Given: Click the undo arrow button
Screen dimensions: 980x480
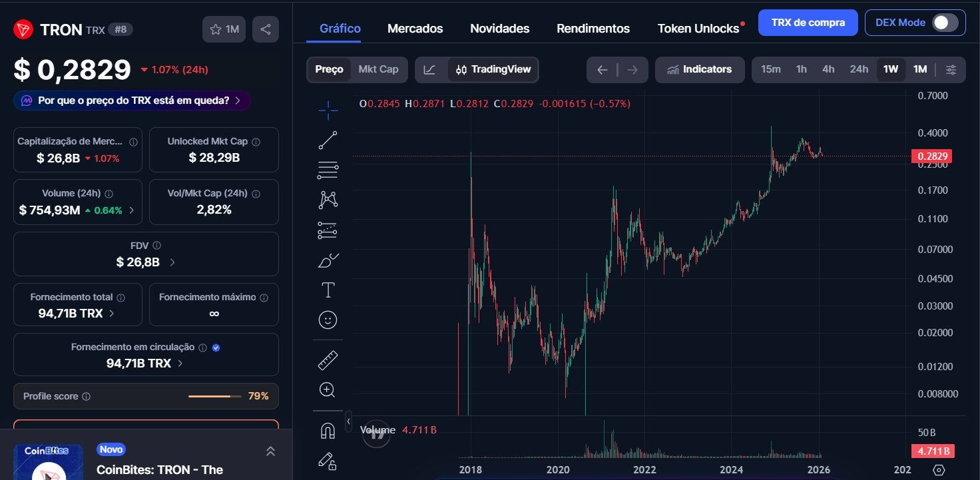Looking at the screenshot, I should 603,69.
